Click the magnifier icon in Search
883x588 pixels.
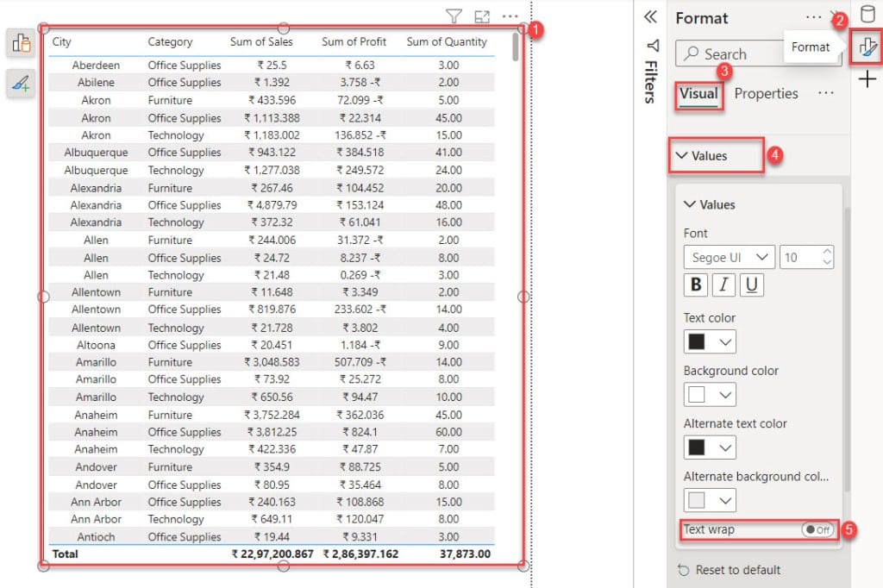click(691, 54)
